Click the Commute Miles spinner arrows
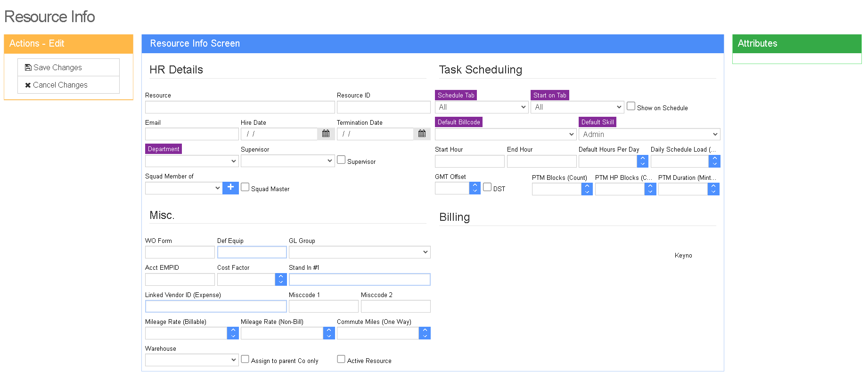868x387 pixels. (x=425, y=333)
